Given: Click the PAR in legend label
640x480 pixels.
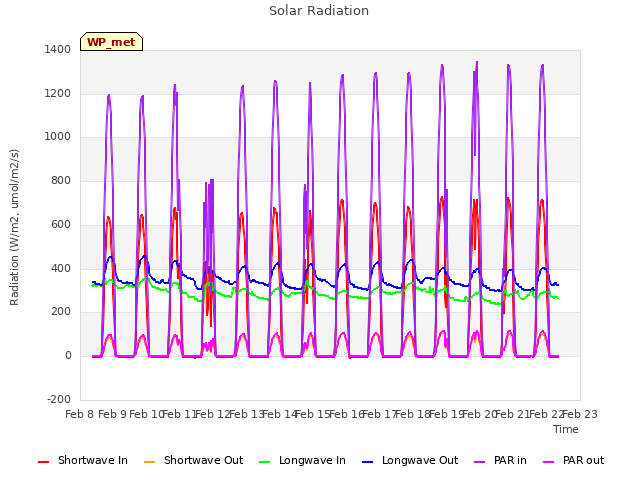Looking at the screenshot, I should point(510,460).
